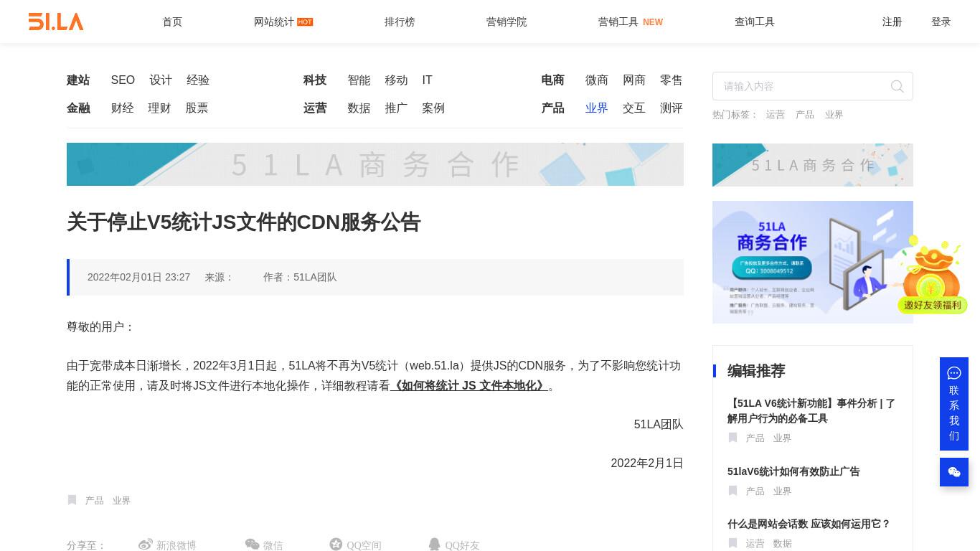
Task: Select the IT subcategory
Action: point(428,80)
